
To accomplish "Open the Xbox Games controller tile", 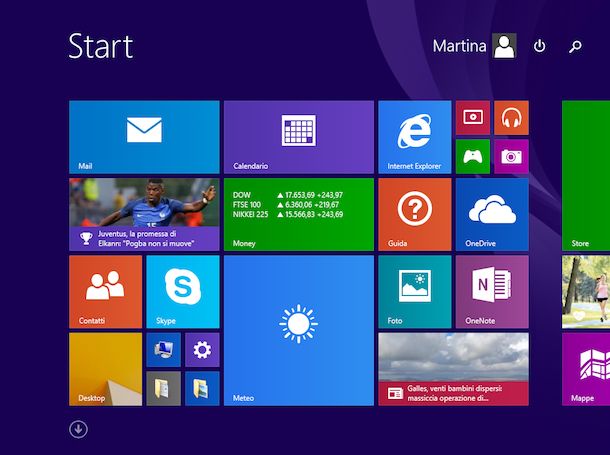I will [x=473, y=156].
